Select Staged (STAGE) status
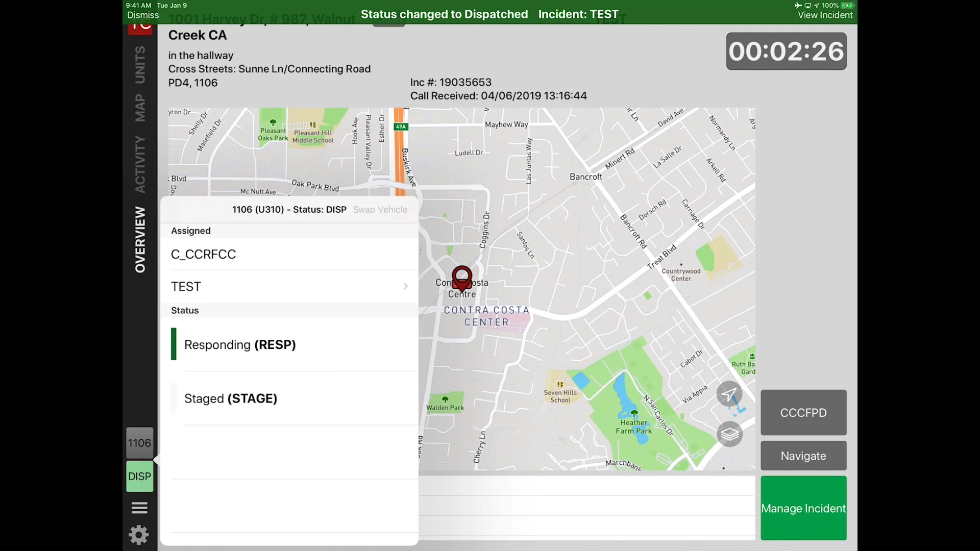980x551 pixels. coord(230,398)
